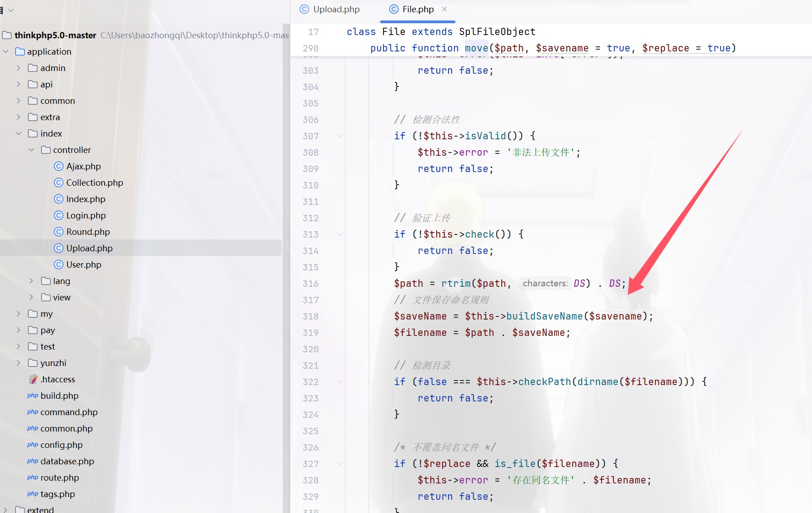
Task: Toggle code folding at line 307
Action: point(340,136)
